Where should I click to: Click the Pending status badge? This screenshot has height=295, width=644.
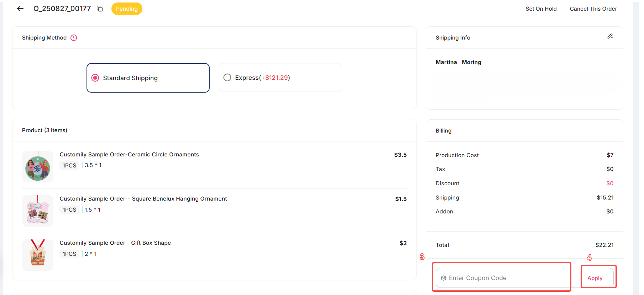point(127,9)
